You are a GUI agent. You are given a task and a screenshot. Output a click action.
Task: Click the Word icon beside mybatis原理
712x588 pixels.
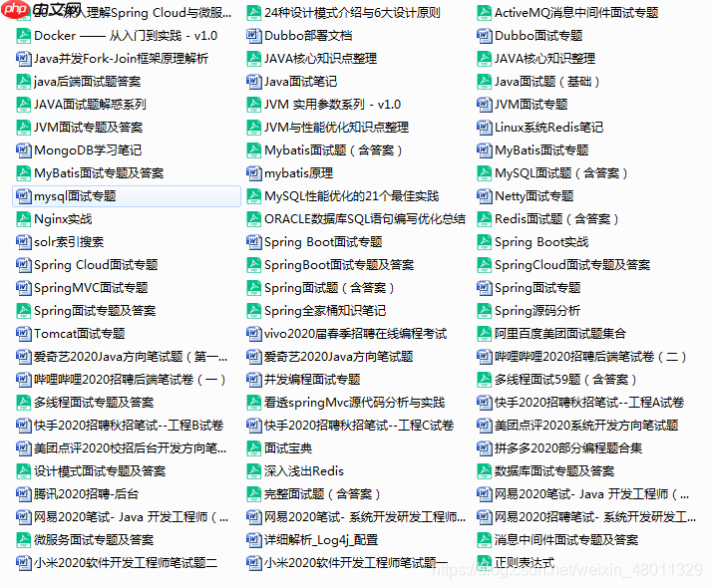(x=253, y=172)
